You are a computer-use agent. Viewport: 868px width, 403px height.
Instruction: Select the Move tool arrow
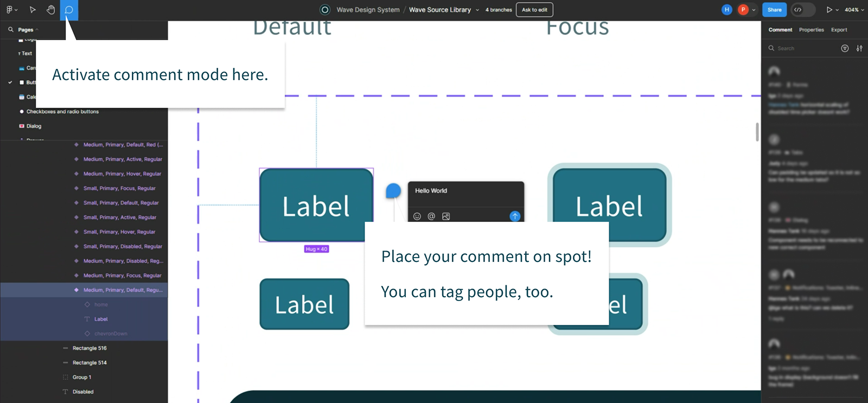coord(33,10)
